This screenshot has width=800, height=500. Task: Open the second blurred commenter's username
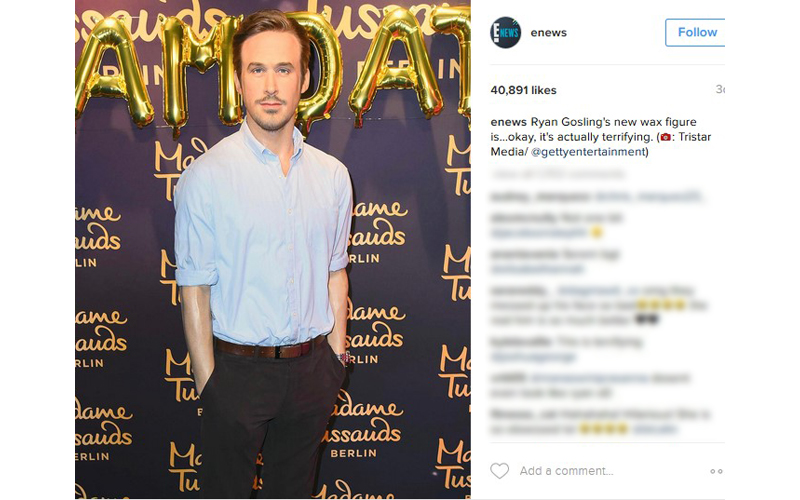coord(524,218)
